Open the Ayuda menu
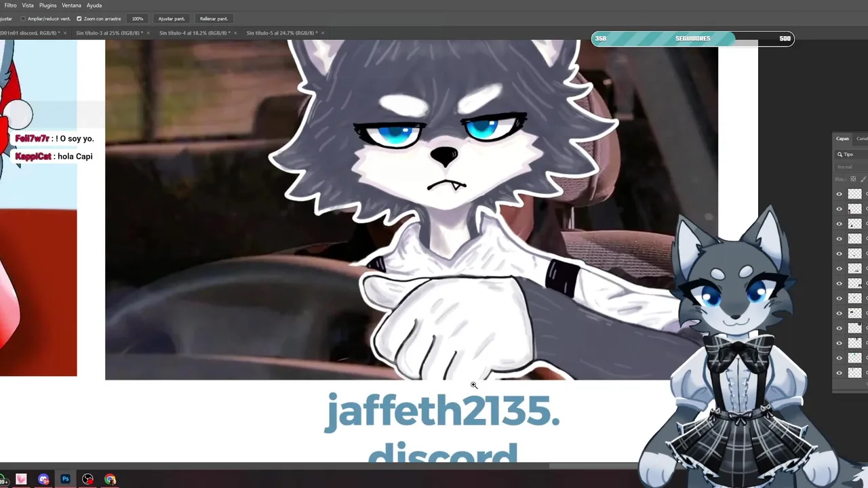The height and width of the screenshot is (488, 868). 94,5
